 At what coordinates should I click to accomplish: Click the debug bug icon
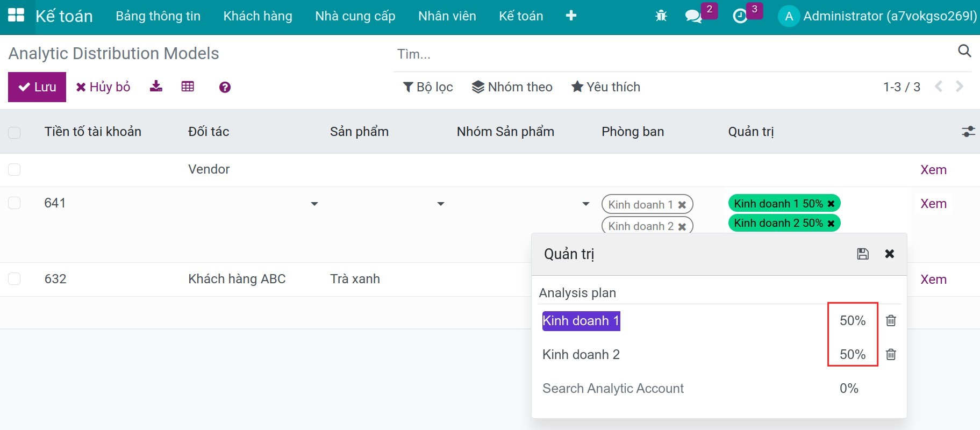661,16
